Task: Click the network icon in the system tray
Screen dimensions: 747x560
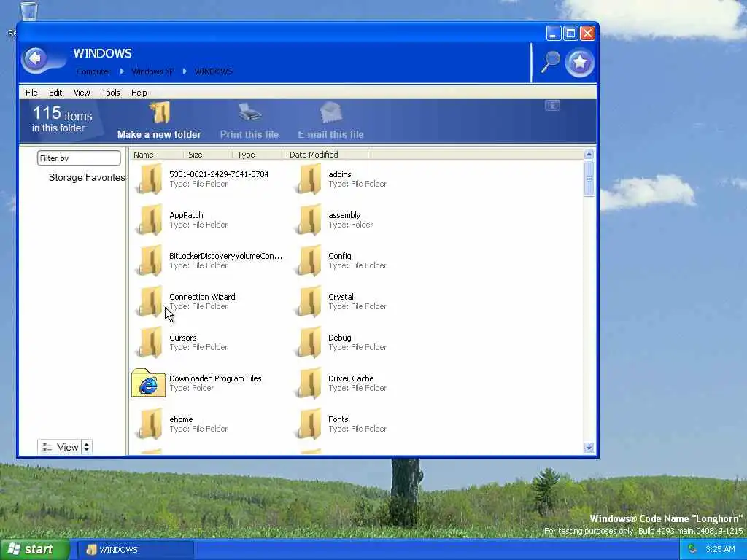Action: 692,550
